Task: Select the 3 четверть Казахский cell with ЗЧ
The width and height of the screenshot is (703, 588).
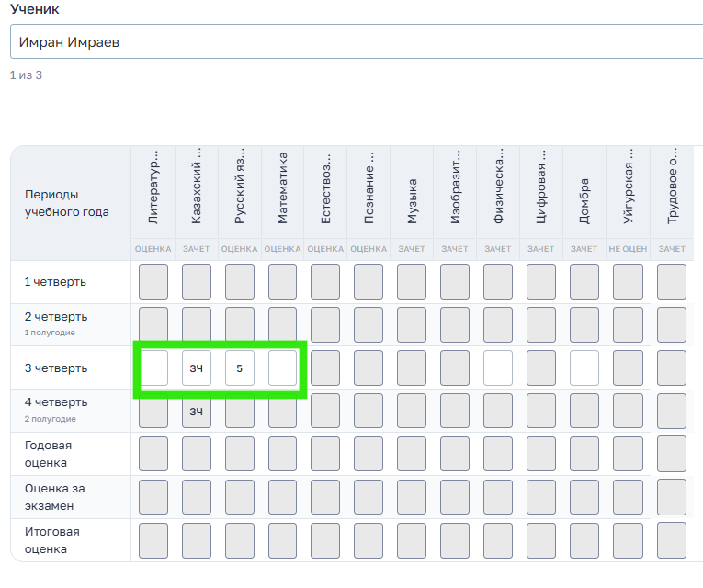Action: pyautogui.click(x=197, y=367)
